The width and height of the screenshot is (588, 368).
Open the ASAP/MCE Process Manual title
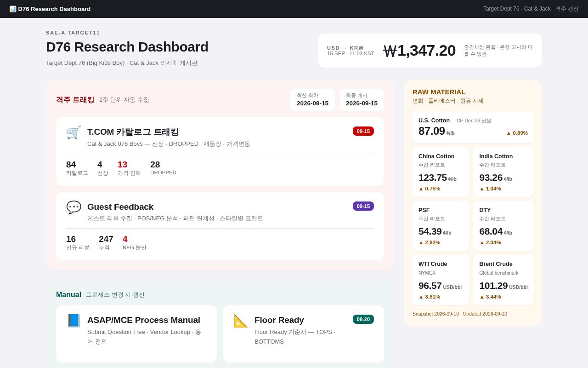[x=144, y=320]
